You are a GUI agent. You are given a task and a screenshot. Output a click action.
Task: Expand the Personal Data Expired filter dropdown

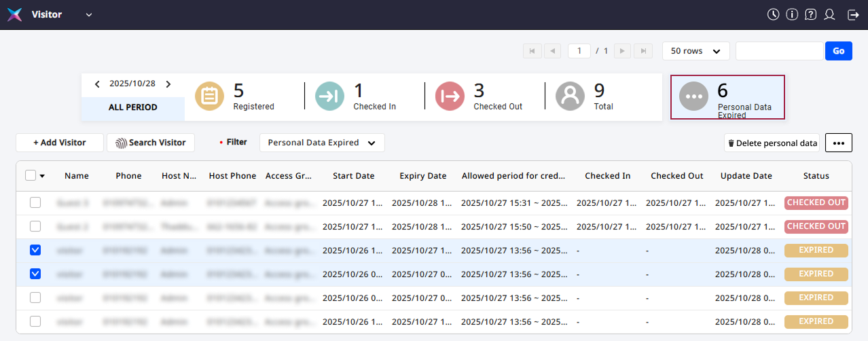tap(322, 143)
